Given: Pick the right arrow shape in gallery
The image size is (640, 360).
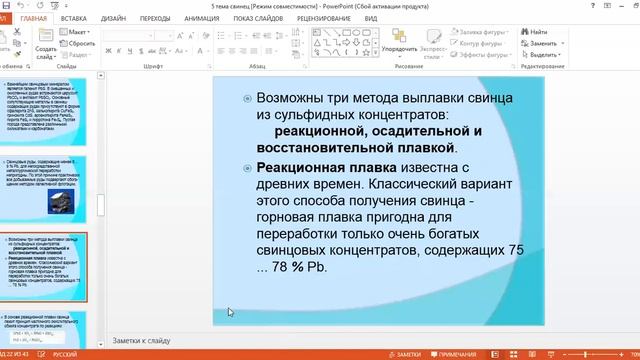Looking at the screenshot, I should (x=347, y=42).
